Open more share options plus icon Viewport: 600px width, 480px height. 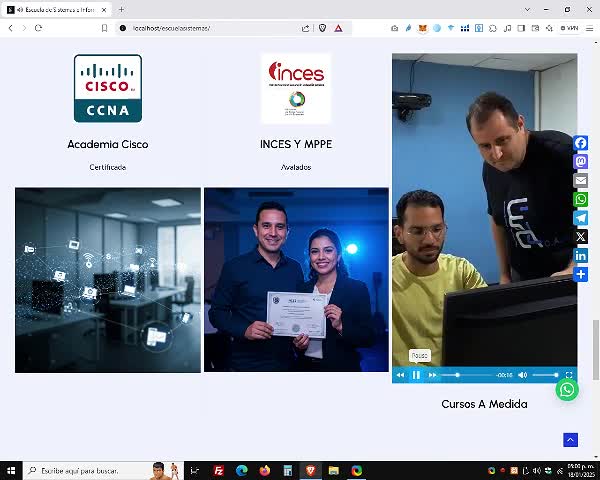tap(580, 274)
